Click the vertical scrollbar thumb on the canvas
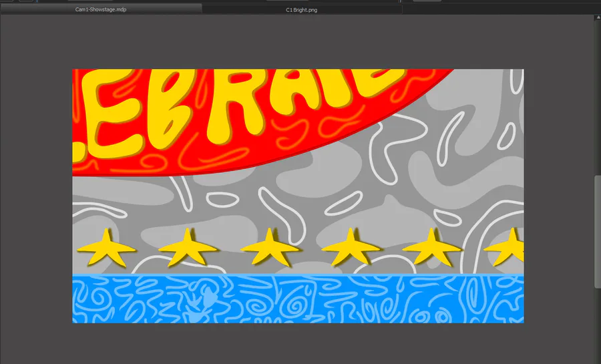This screenshot has width=601, height=364. tap(598, 232)
